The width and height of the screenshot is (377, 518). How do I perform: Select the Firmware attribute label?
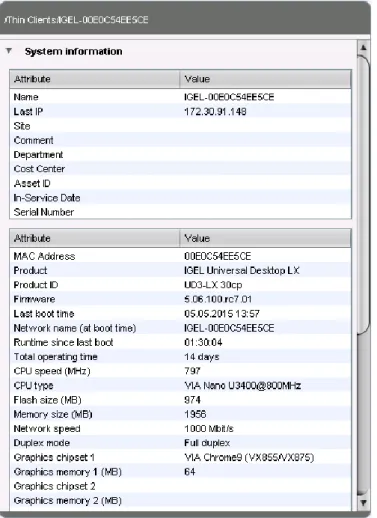(34, 299)
